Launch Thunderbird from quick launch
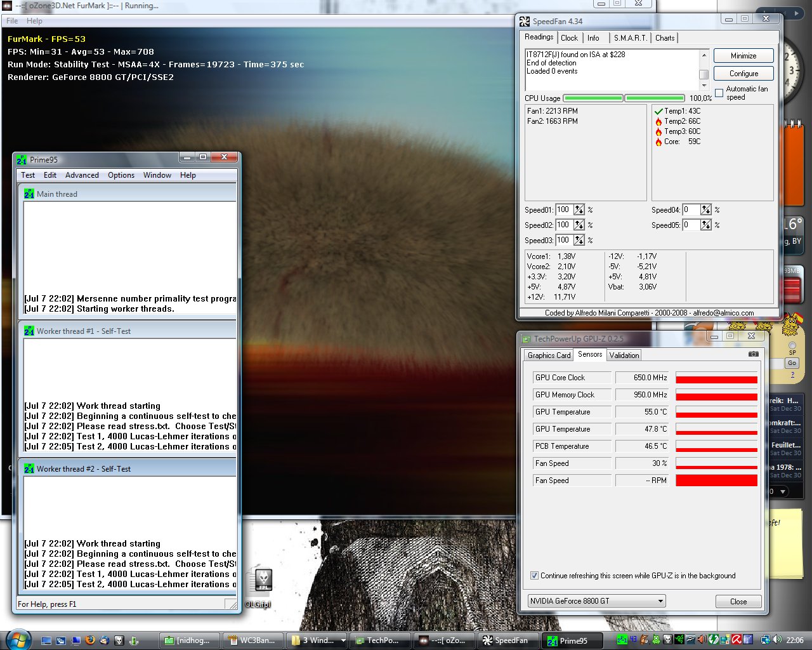This screenshot has width=812, height=650. (104, 640)
